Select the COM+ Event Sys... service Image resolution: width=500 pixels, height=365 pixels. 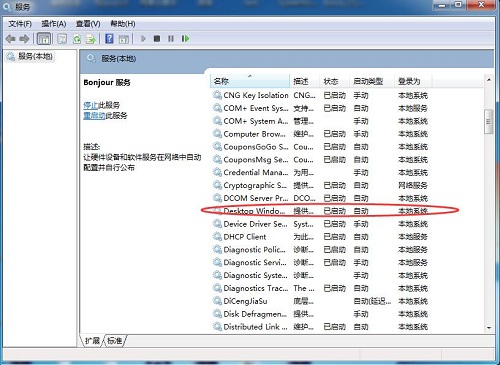click(x=320, y=108)
